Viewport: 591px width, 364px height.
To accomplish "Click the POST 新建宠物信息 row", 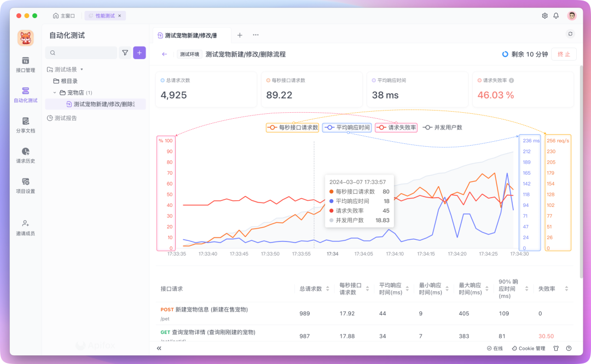I will [365, 314].
